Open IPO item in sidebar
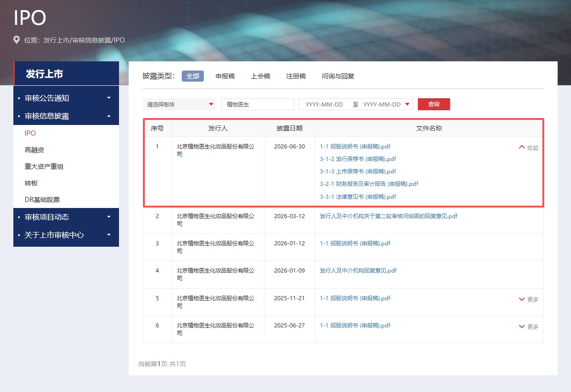571x392 pixels. coord(30,133)
